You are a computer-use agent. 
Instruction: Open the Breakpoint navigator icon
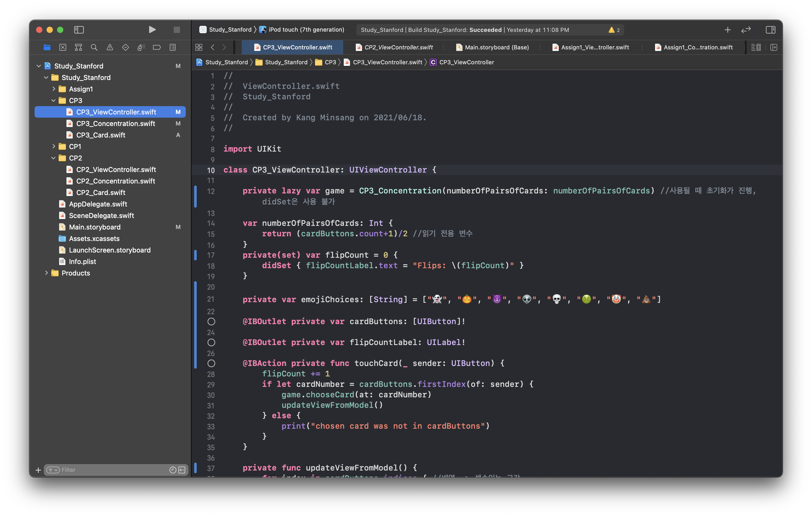click(x=157, y=48)
